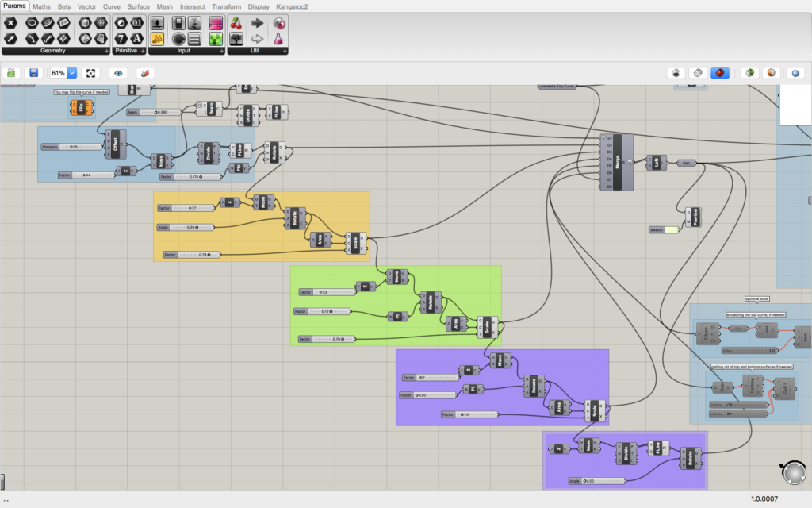Click the "You may flip the curve" note

point(82,92)
